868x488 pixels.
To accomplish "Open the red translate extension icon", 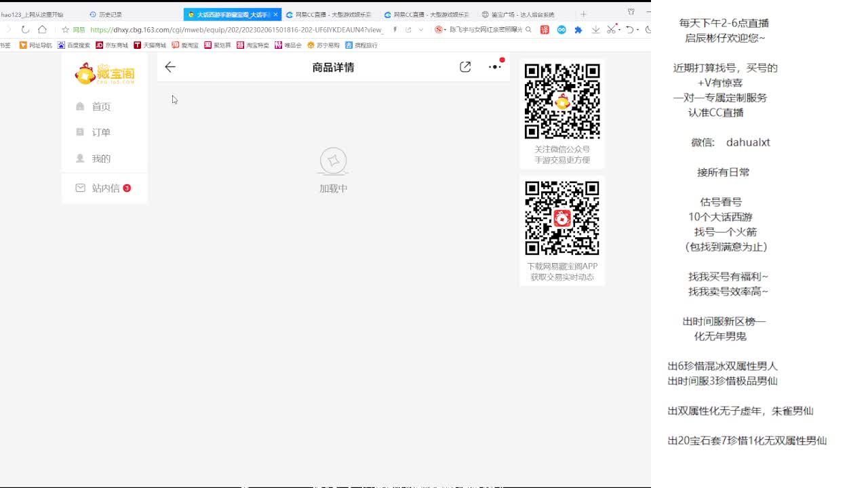I will click(545, 30).
